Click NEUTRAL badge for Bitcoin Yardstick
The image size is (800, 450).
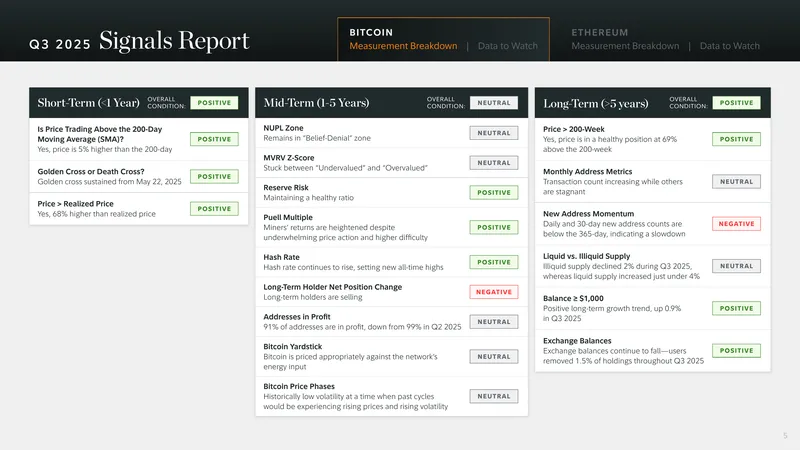click(x=494, y=356)
